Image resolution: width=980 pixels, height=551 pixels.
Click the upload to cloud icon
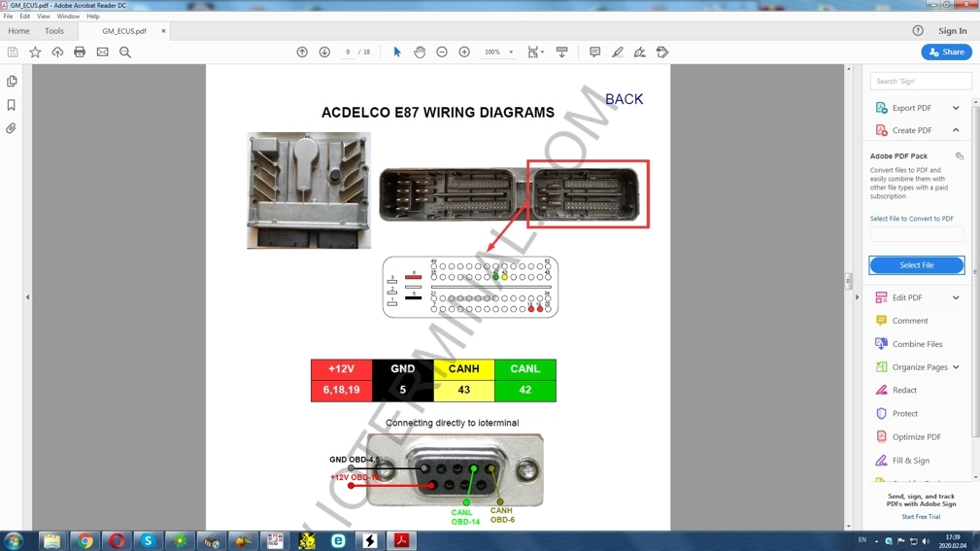57,52
